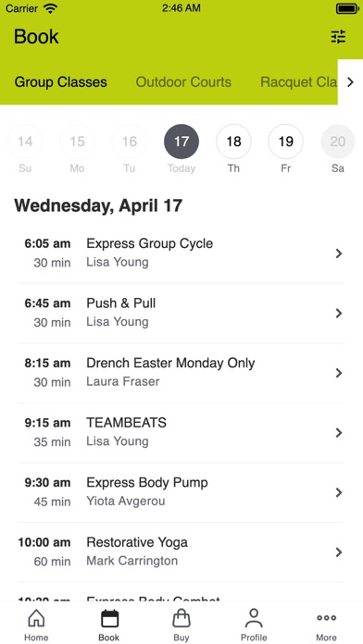Expand Push & Pull class chevron
Viewport: 363px width, 644px height.
pyautogui.click(x=339, y=314)
